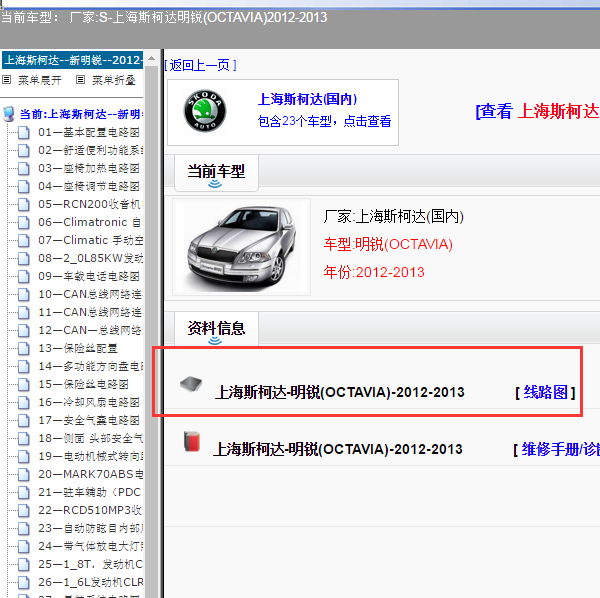Click the page icon for 15—保险丝电路图
This screenshot has height=598, width=600.
24,384
